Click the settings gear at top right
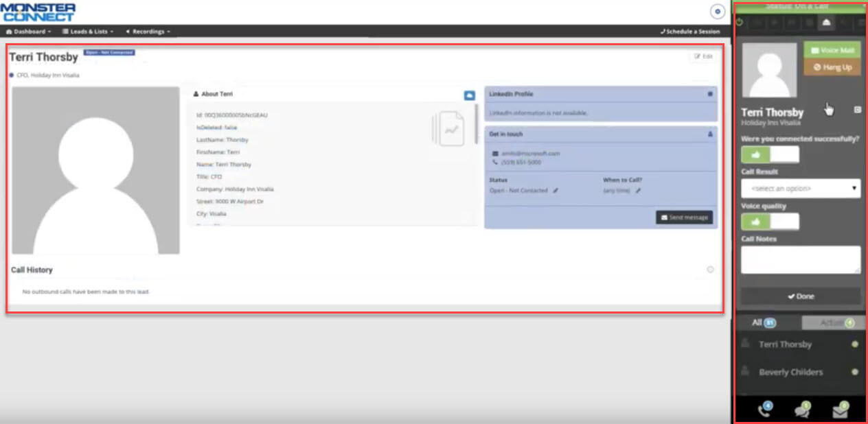Image resolution: width=868 pixels, height=424 pixels. tap(718, 11)
